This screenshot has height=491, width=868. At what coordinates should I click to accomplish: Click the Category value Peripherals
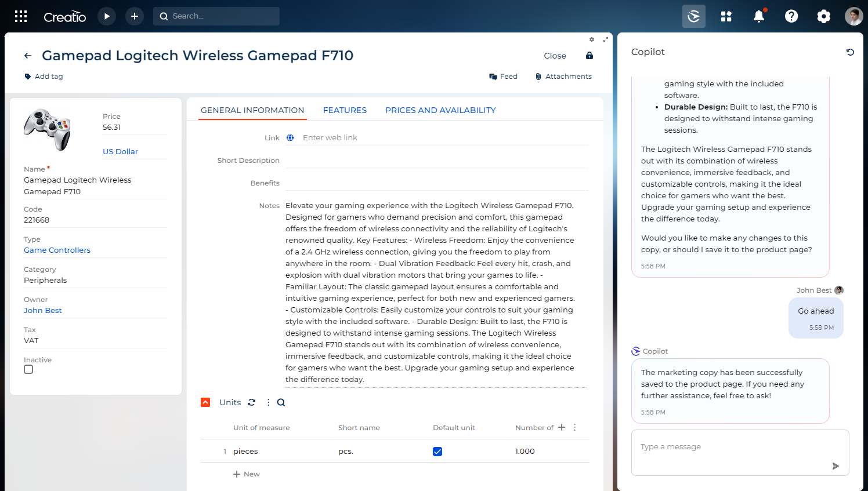coord(45,281)
